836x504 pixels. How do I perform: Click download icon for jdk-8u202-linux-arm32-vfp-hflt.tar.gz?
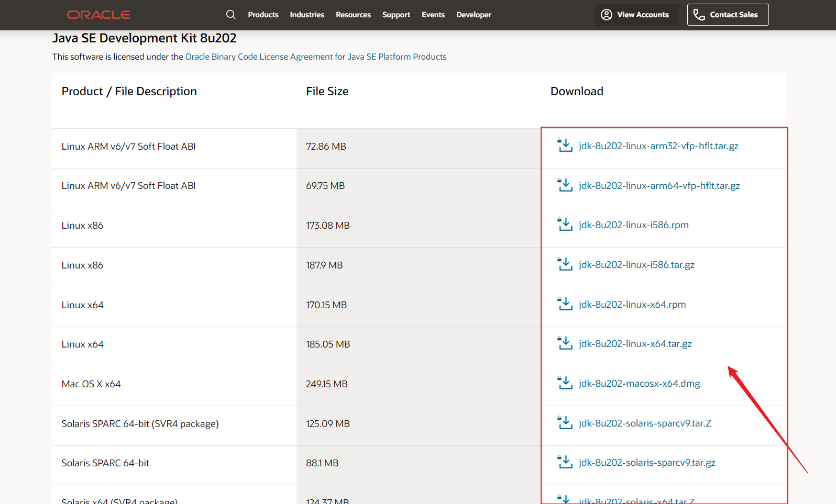[x=565, y=145]
